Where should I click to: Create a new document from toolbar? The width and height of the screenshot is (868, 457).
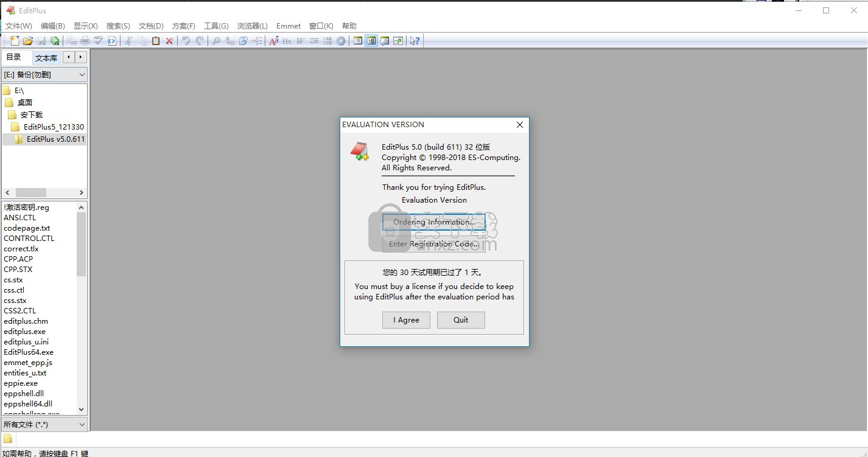coord(15,41)
